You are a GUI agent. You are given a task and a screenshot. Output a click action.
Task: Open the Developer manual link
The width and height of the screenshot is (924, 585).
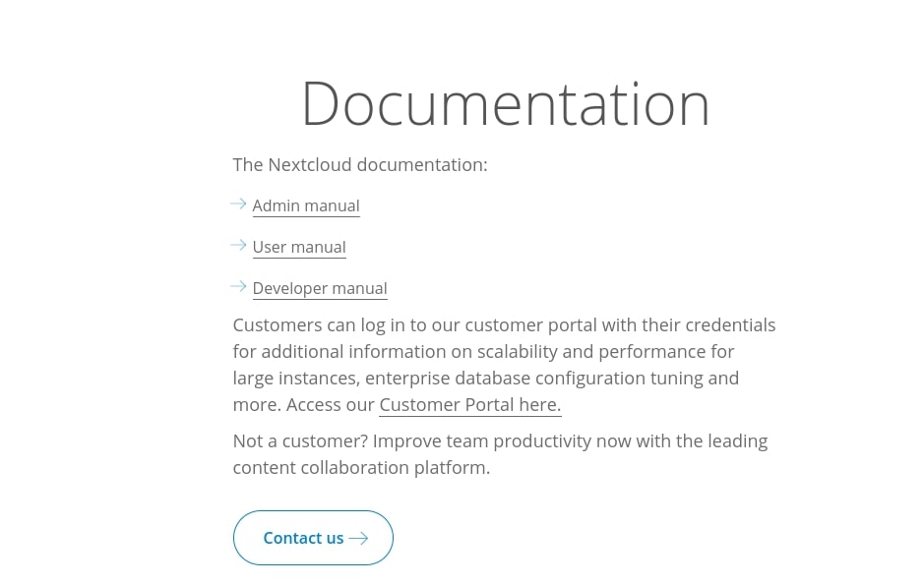click(x=320, y=288)
